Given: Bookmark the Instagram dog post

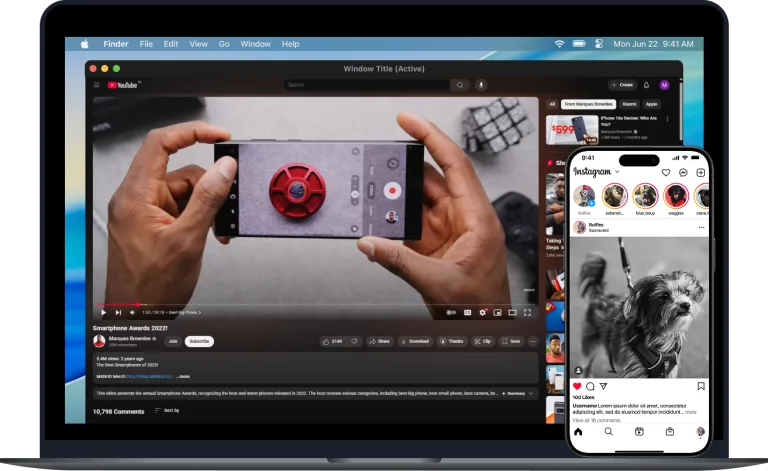Looking at the screenshot, I should pos(701,386).
